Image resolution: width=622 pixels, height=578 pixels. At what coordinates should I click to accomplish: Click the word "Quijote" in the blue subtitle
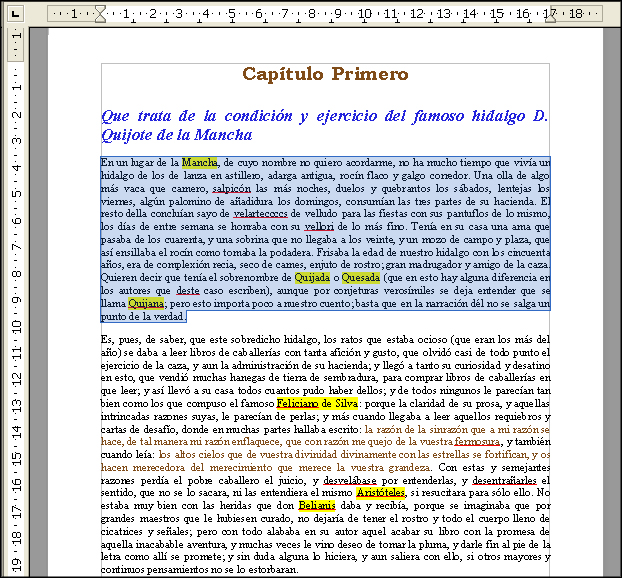[127, 135]
